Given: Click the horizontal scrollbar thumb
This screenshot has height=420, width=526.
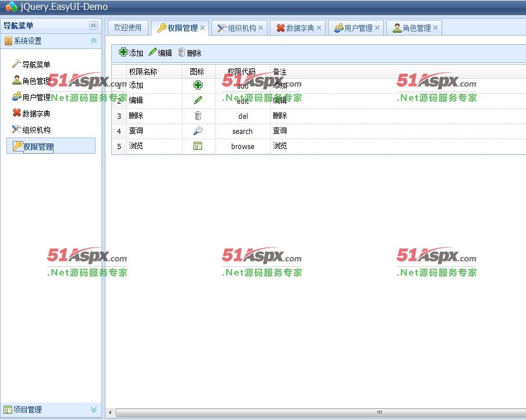Looking at the screenshot, I should click(322, 412).
